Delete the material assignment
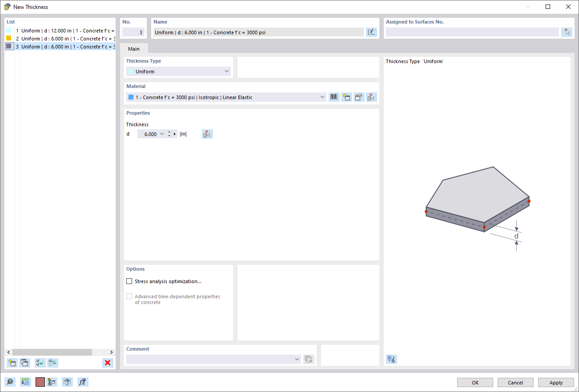The image size is (579, 392). click(x=371, y=97)
